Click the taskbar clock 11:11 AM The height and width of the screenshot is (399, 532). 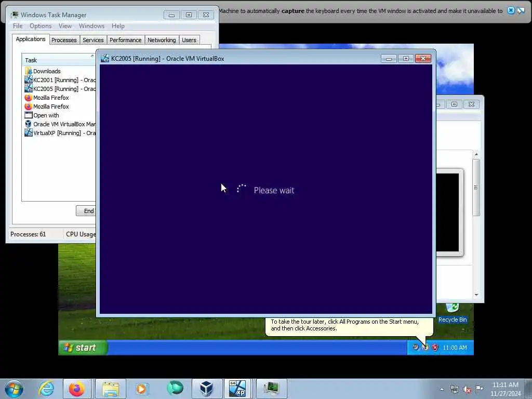[x=505, y=389]
